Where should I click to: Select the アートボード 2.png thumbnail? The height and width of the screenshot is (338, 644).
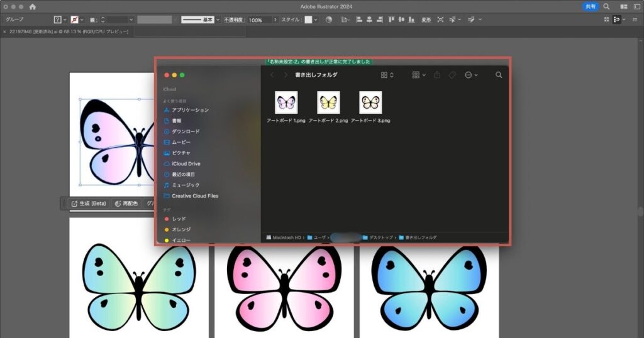coord(328,102)
